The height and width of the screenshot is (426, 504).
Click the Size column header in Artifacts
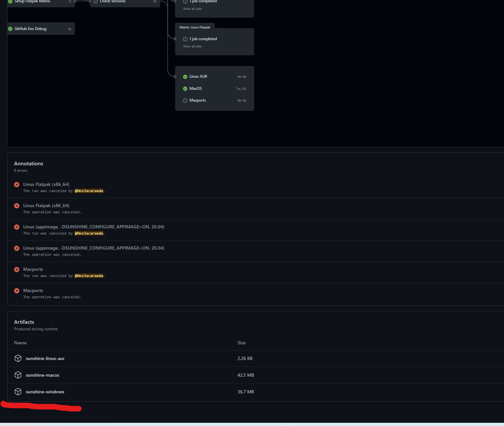[241, 343]
